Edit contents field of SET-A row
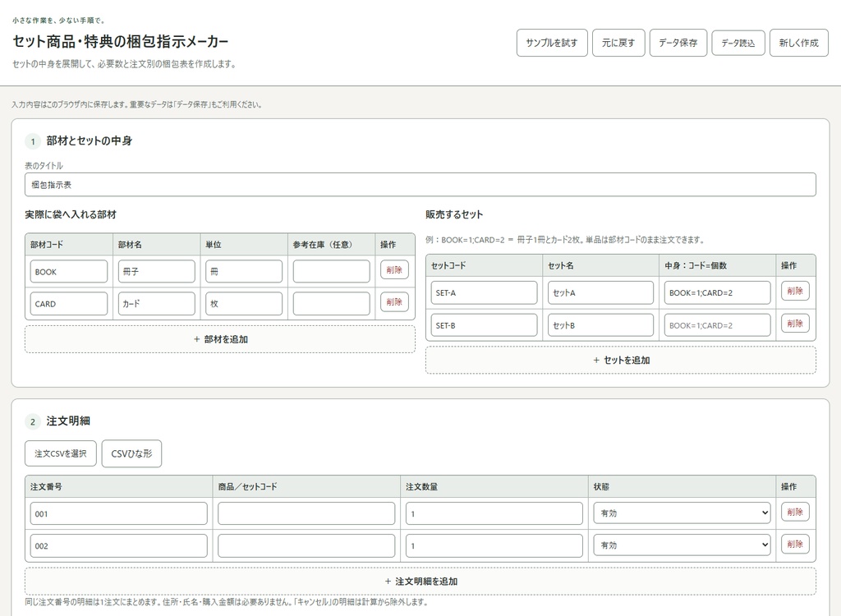 [717, 293]
